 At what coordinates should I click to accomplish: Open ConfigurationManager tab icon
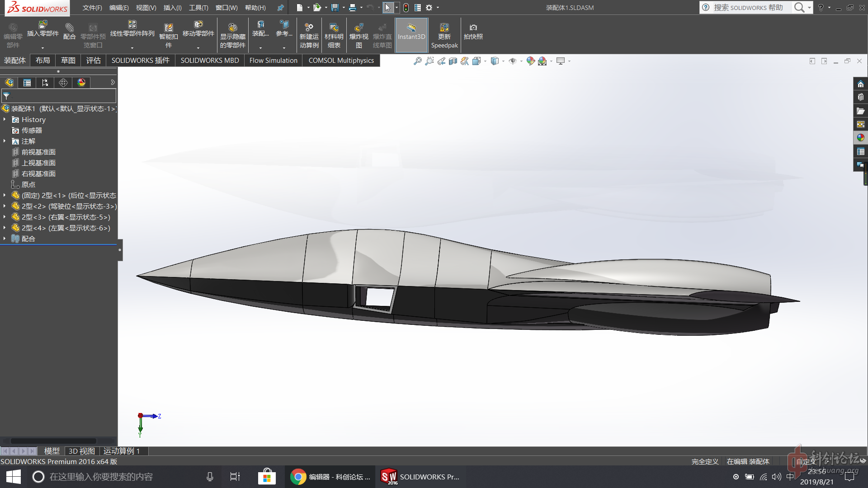pyautogui.click(x=45, y=82)
